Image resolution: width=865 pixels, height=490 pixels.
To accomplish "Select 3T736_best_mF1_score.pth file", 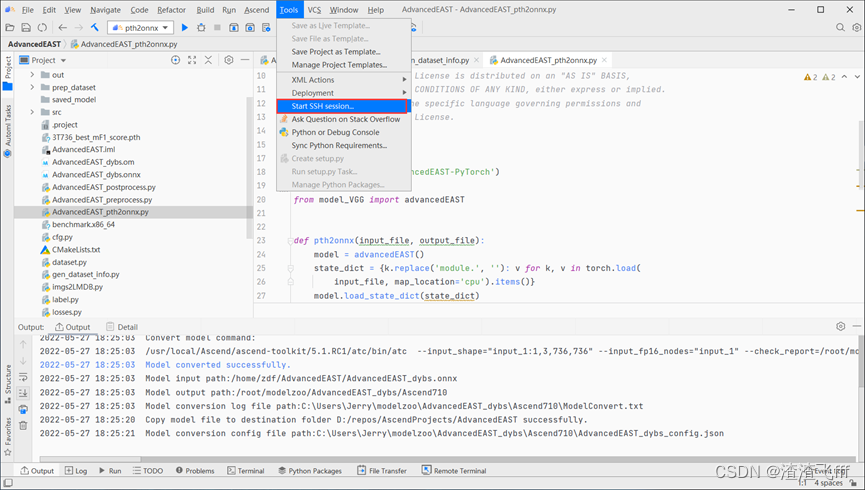I will coord(96,137).
